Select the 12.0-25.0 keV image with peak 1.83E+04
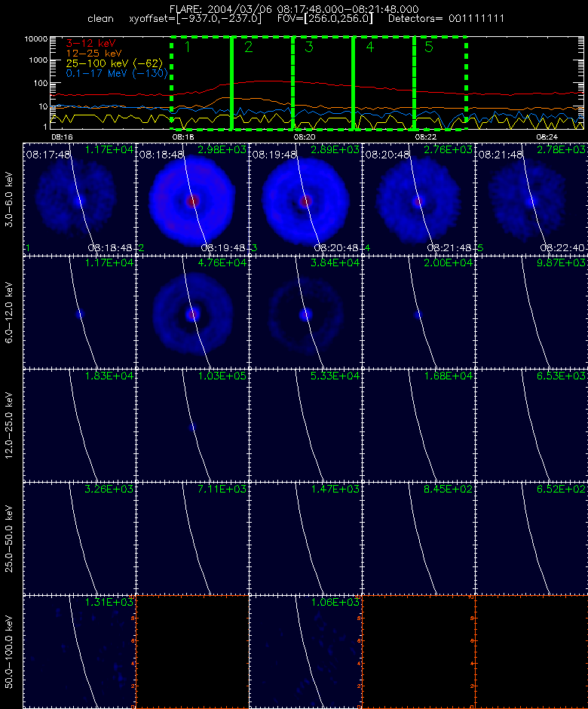The height and width of the screenshot is (709, 588). [80, 425]
